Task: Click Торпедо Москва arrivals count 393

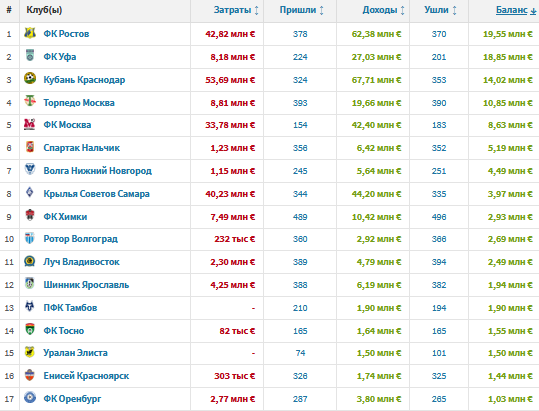Action: pyautogui.click(x=300, y=103)
